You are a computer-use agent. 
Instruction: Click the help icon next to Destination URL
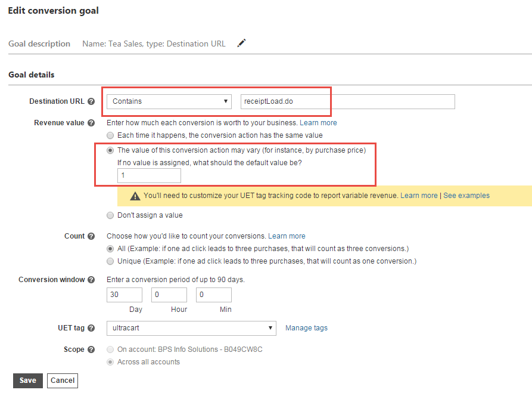click(x=91, y=101)
